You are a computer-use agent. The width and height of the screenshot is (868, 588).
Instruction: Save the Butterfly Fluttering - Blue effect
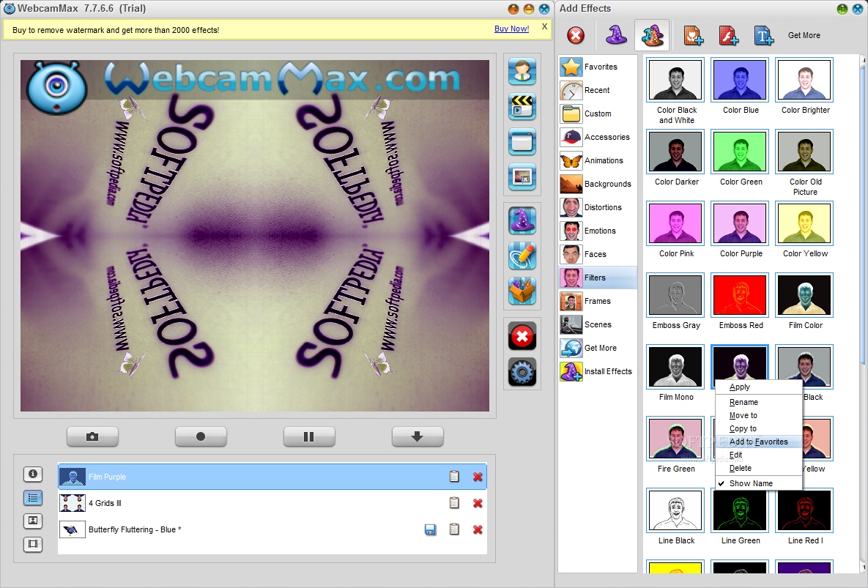coord(430,530)
